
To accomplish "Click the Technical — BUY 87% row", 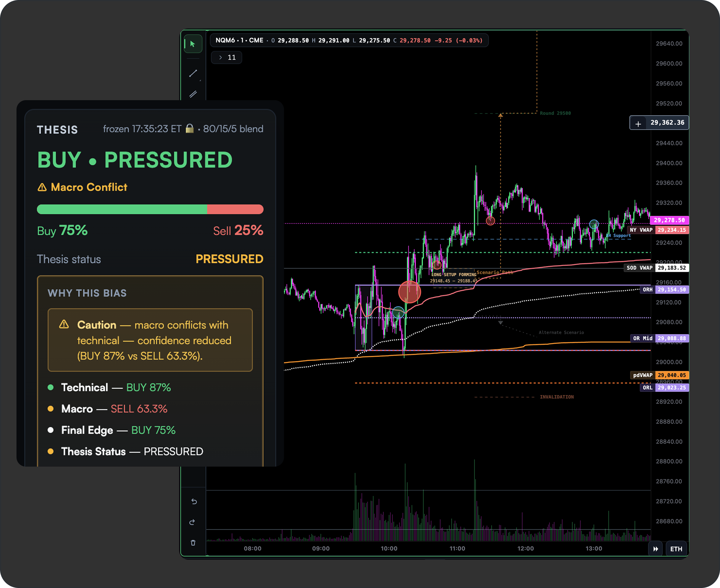I will pos(109,387).
